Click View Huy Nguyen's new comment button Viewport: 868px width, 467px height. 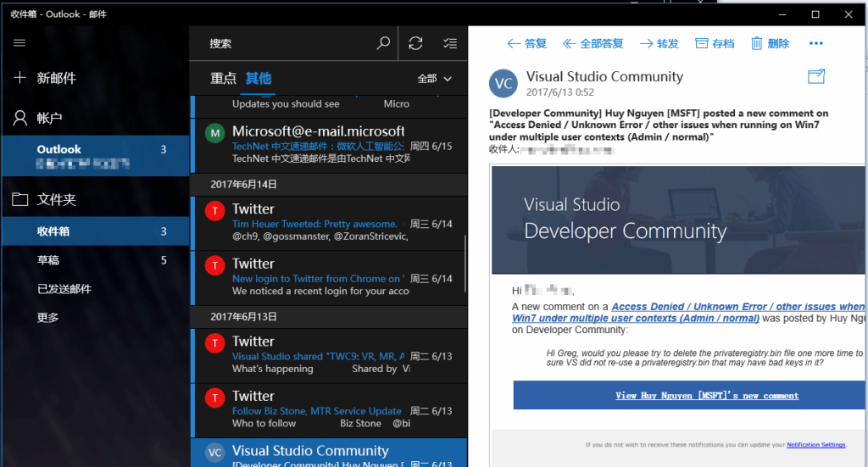click(706, 395)
